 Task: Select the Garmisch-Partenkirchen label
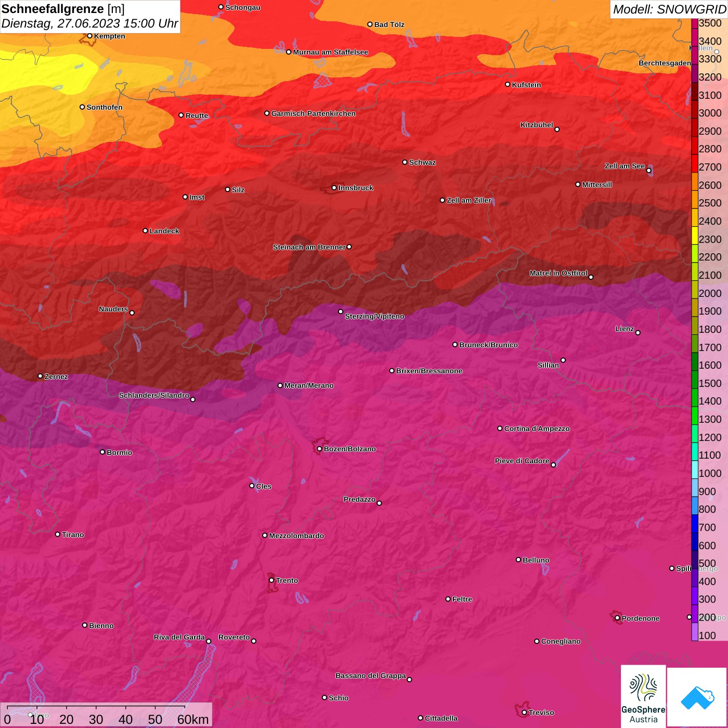point(314,113)
